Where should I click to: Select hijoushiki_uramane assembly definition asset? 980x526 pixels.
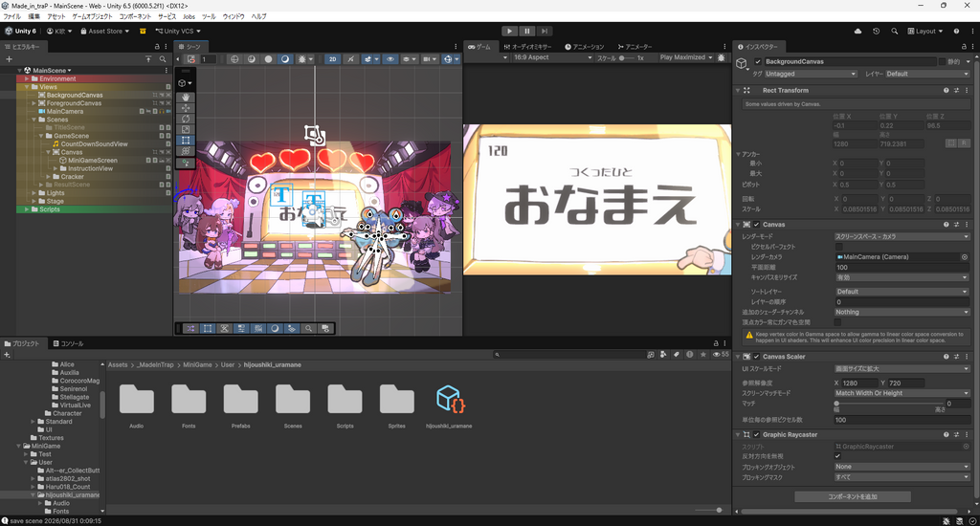pos(449,405)
